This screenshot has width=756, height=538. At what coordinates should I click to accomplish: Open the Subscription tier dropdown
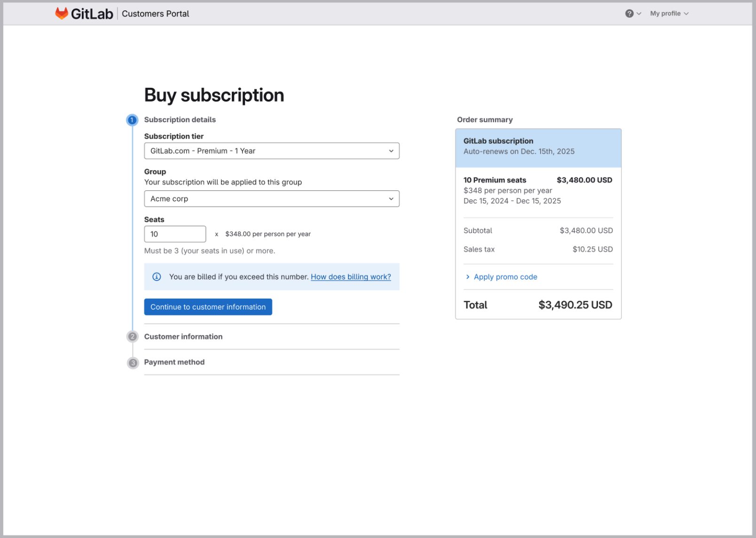[x=272, y=151]
